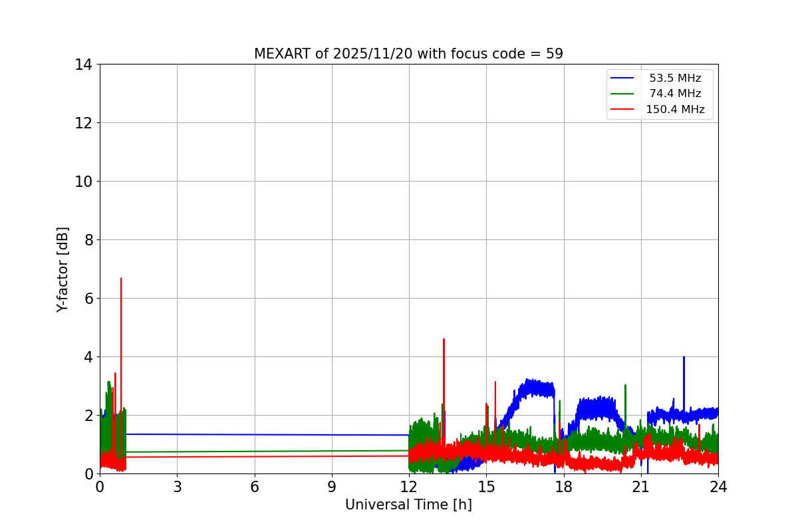Viewport: 798px width, 532px height.
Task: Click the red line sample in the legend
Action: coord(622,110)
